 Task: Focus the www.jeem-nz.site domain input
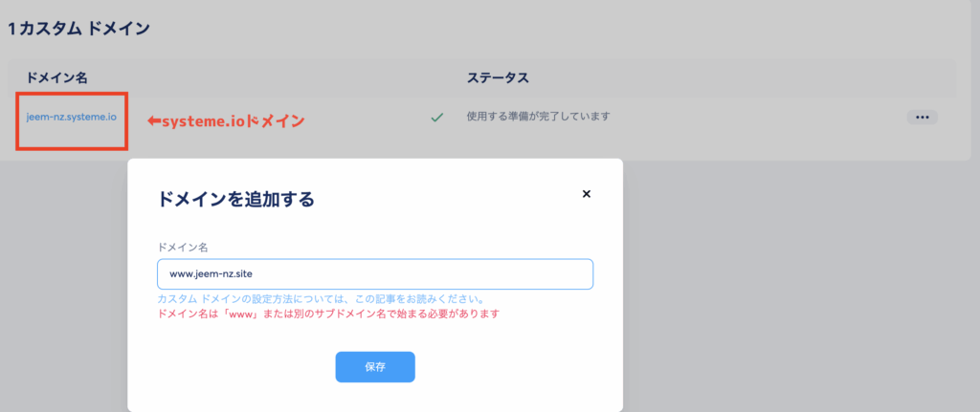pos(374,274)
